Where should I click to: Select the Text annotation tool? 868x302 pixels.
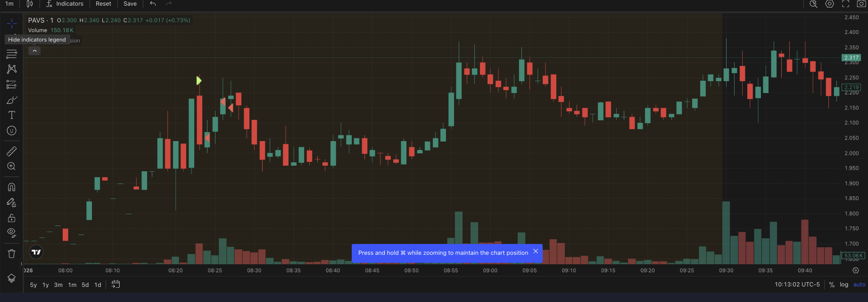pyautogui.click(x=11, y=115)
